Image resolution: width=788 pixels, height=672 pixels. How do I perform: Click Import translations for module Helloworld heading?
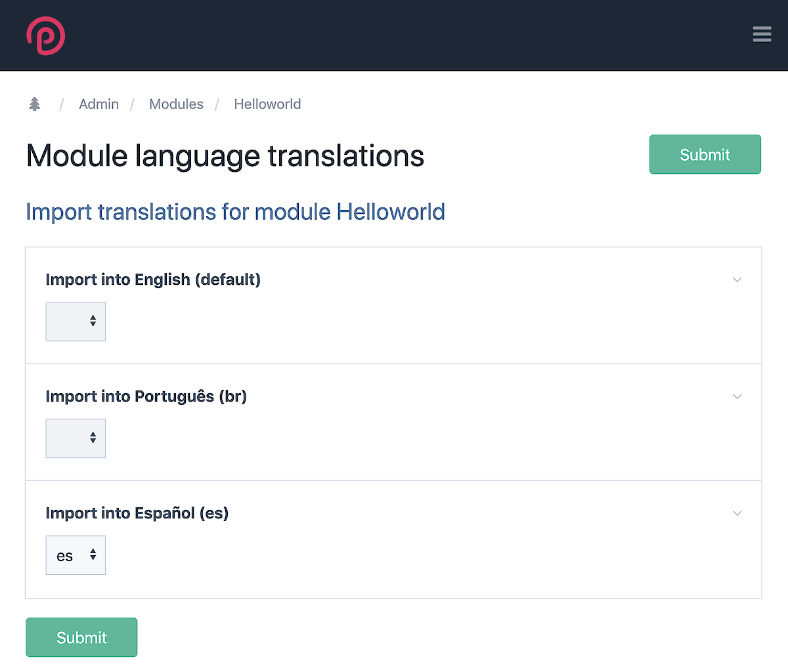click(x=235, y=212)
